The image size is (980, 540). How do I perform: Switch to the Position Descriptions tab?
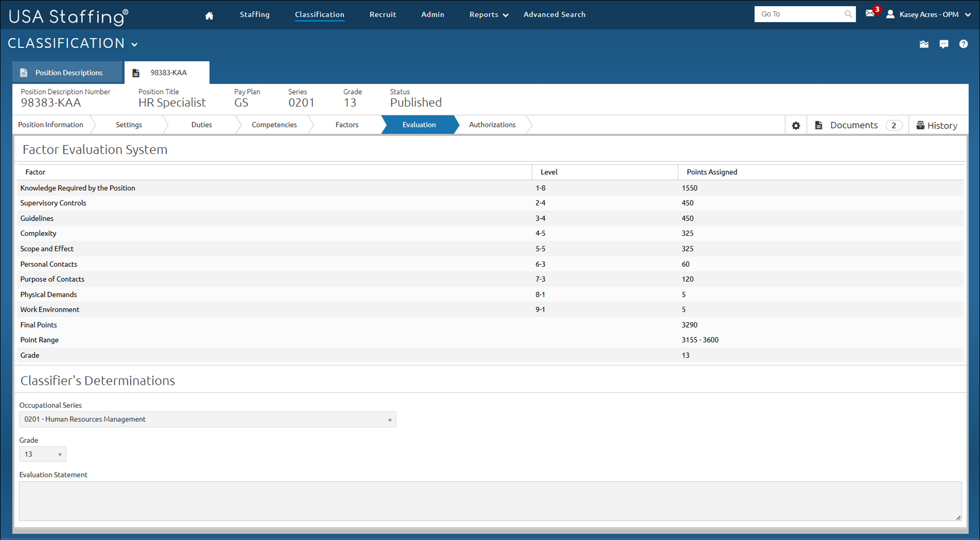click(67, 73)
